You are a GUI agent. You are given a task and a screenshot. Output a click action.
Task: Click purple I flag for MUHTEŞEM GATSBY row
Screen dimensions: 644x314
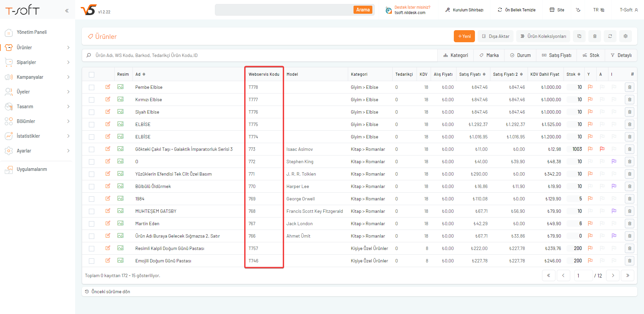[x=614, y=211]
